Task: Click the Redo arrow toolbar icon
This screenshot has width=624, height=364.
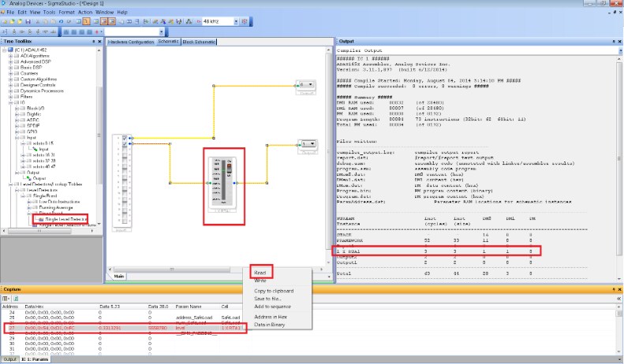Action: (69, 21)
